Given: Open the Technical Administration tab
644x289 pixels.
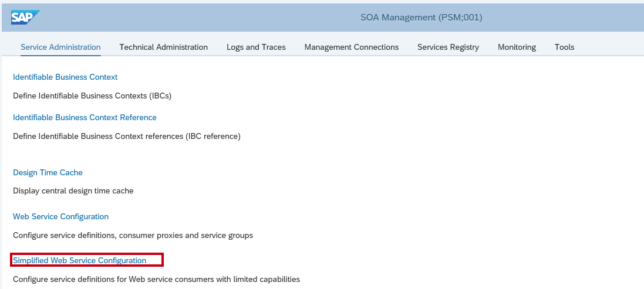Looking at the screenshot, I should pyautogui.click(x=163, y=47).
